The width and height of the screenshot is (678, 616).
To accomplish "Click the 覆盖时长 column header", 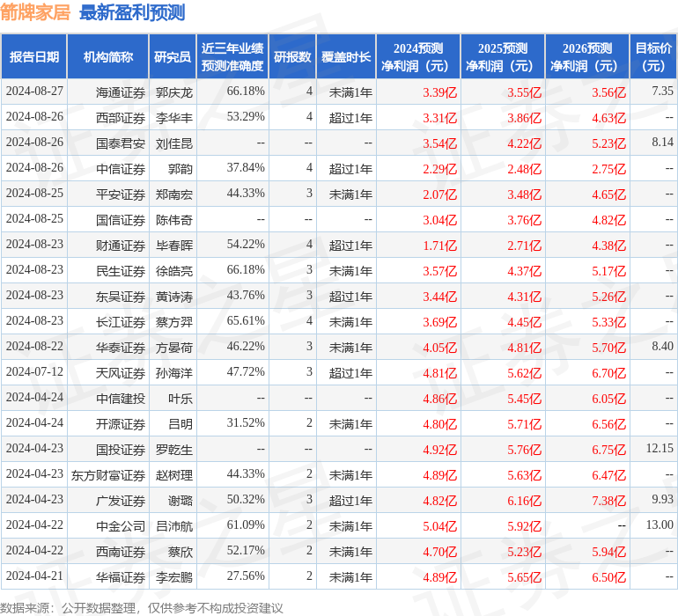I will (x=346, y=56).
